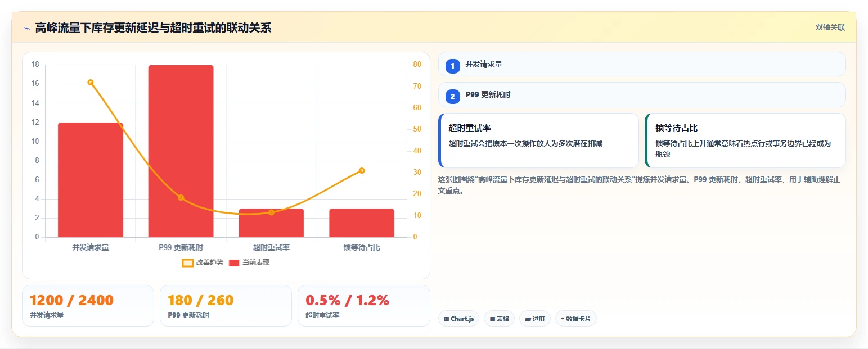
Task: Click the trend line point on 超时重试率
Action: (271, 212)
